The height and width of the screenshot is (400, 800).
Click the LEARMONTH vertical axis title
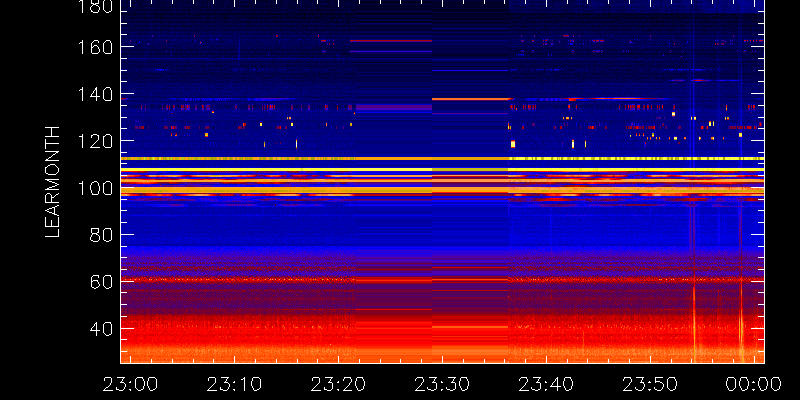[x=53, y=182]
